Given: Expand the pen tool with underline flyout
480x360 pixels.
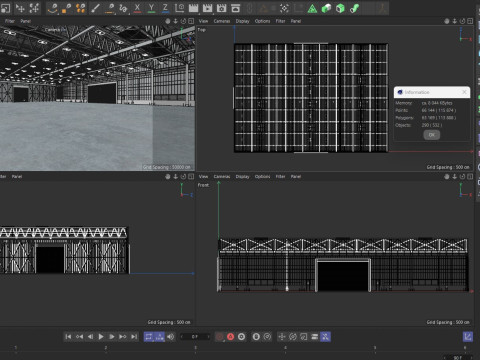Looking at the screenshot, I should [x=110, y=8].
